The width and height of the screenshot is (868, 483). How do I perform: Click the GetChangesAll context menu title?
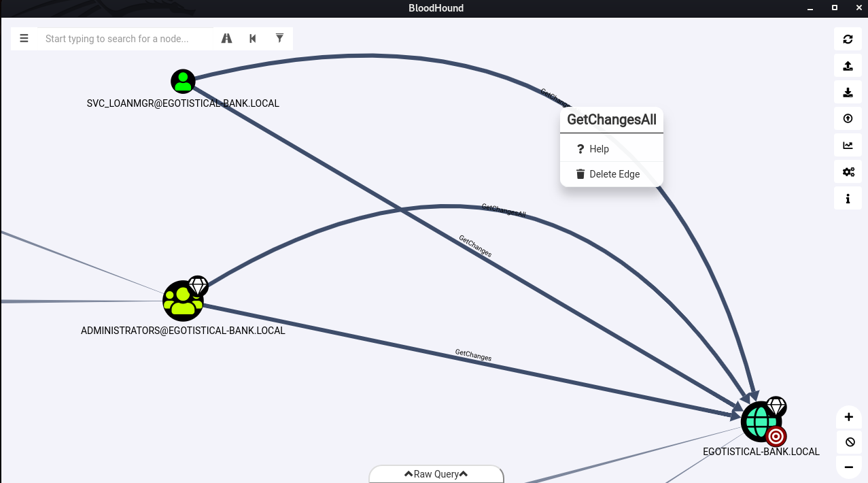pos(612,120)
